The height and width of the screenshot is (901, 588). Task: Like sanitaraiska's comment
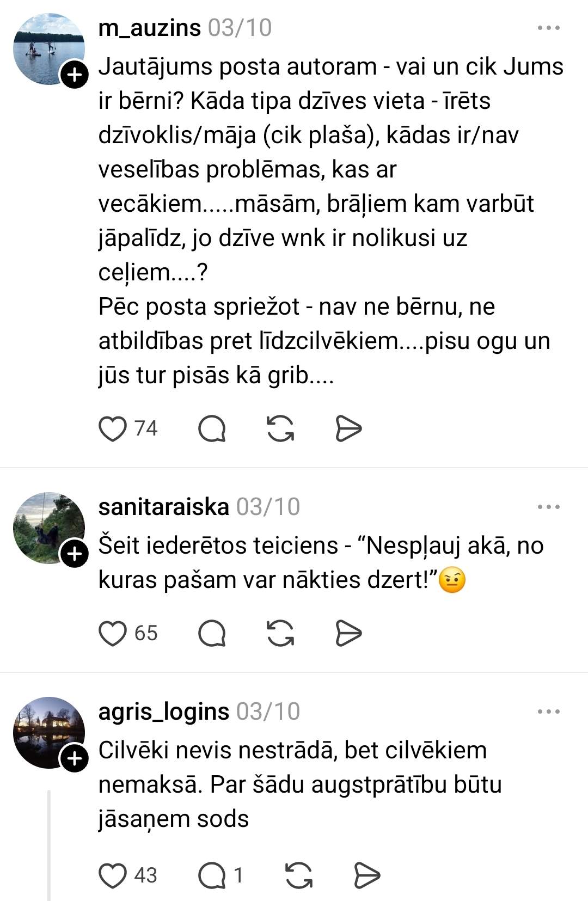coord(113,633)
